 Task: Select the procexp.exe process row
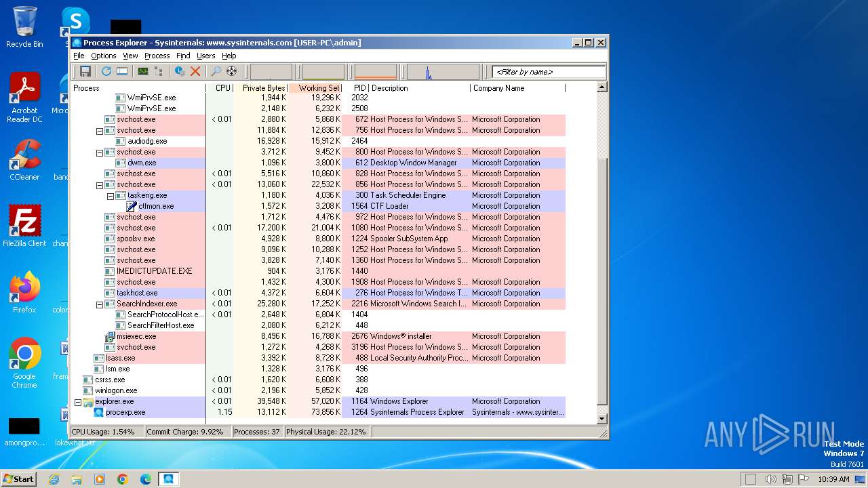318,412
